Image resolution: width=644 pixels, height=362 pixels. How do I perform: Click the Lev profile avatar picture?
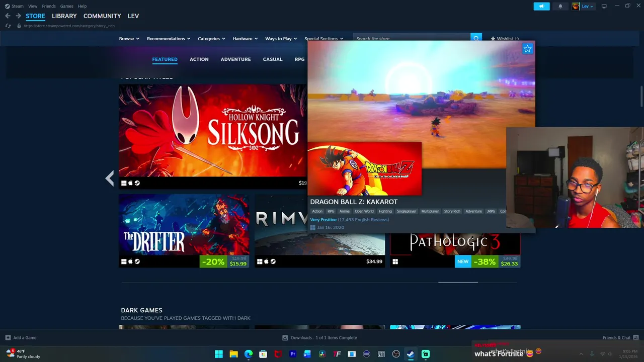point(576,6)
